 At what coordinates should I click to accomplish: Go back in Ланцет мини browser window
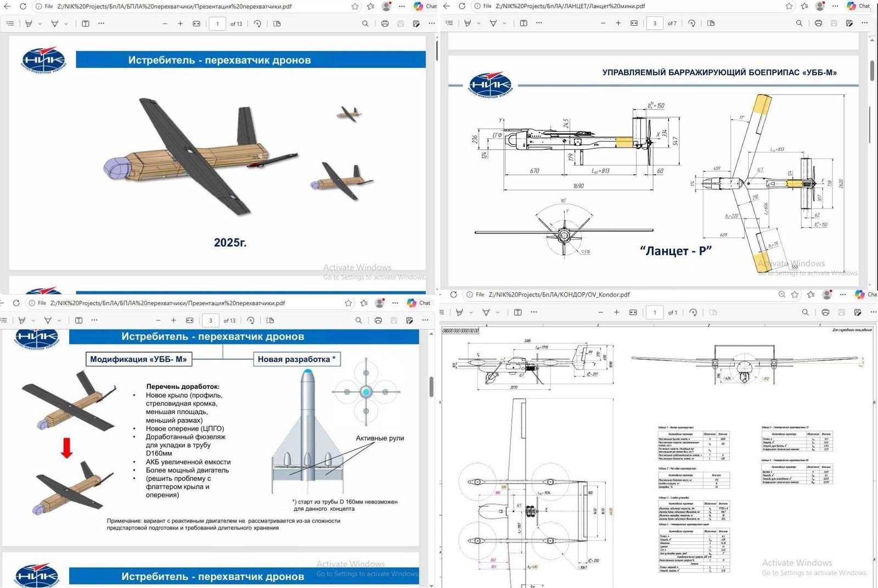446,6
